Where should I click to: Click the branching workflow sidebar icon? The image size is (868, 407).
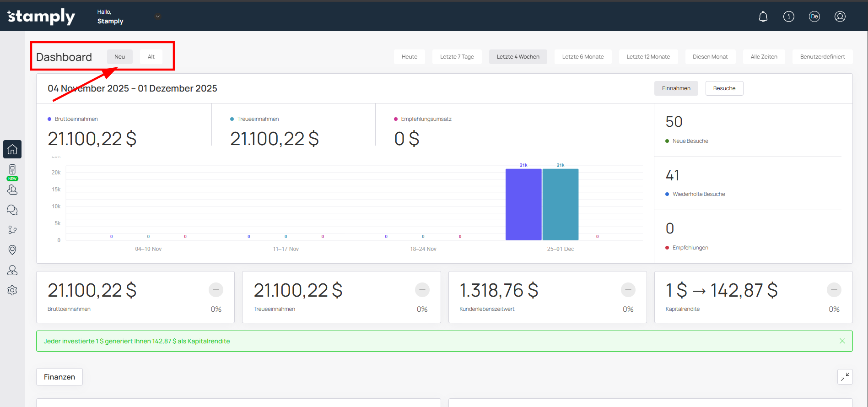(x=12, y=230)
